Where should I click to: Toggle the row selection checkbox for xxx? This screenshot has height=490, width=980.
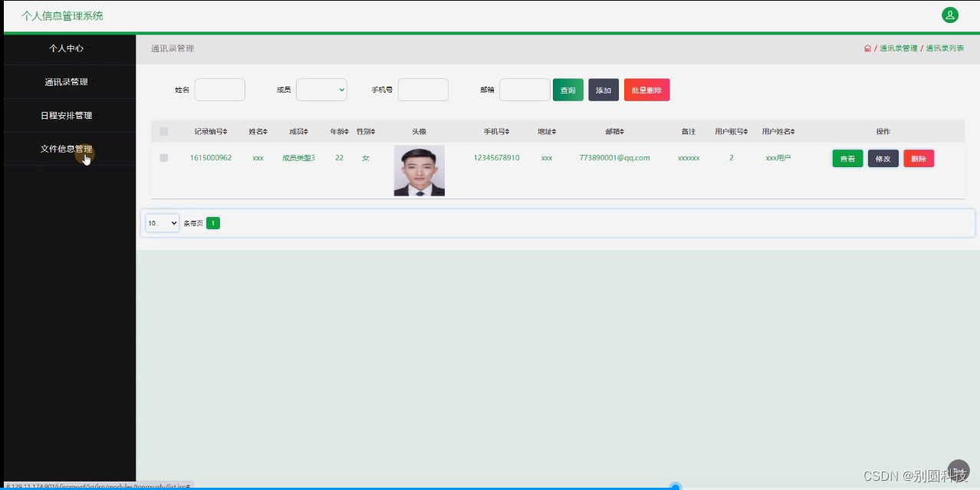[x=163, y=158]
